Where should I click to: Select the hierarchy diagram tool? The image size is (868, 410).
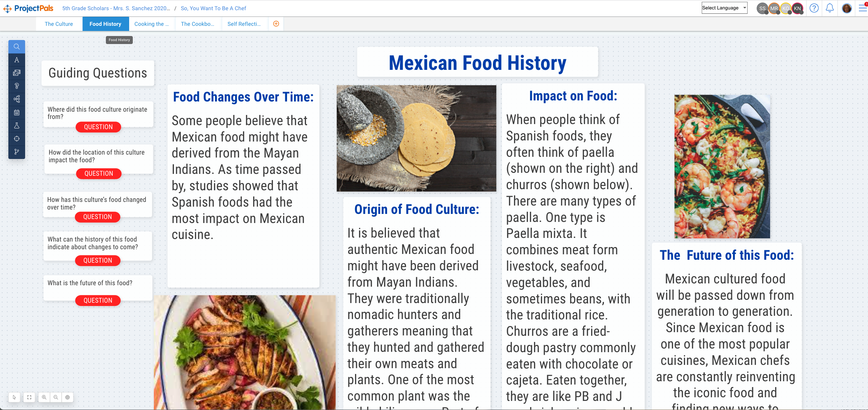17,99
